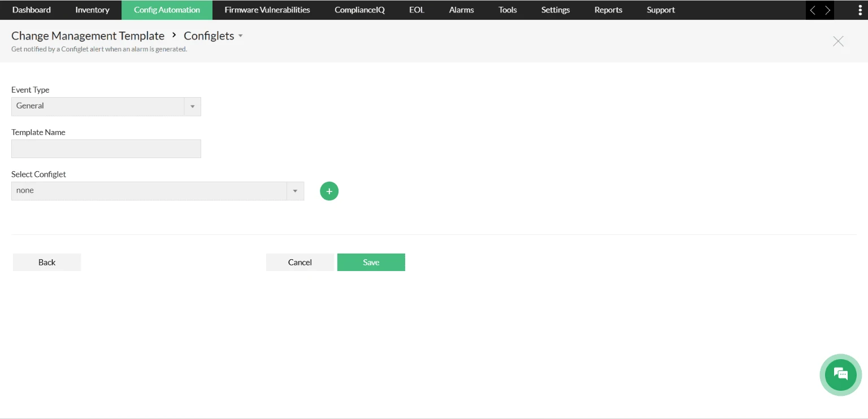Click the Change Management Template breadcrumb
Viewport: 868px width, 419px height.
88,36
